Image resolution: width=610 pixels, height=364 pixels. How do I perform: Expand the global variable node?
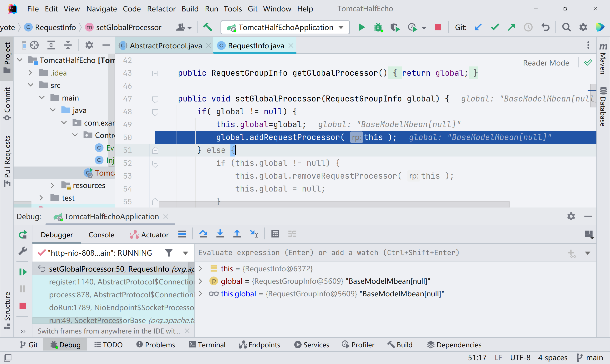[200, 281]
